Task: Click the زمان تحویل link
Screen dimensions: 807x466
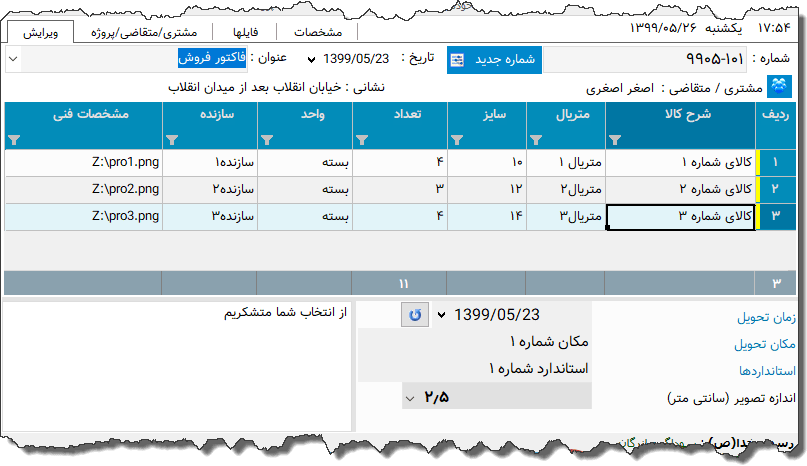Action: click(x=766, y=317)
